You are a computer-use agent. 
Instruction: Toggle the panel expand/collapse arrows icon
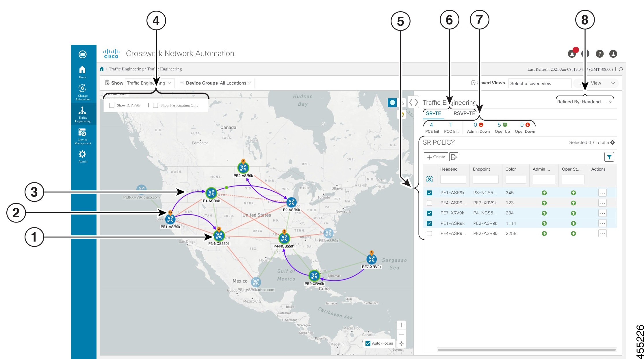(413, 102)
